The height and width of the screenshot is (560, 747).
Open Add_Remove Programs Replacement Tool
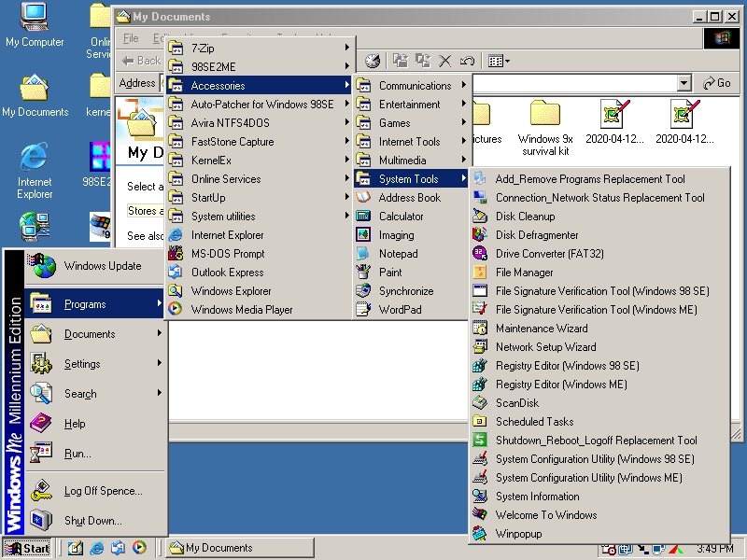(x=599, y=179)
